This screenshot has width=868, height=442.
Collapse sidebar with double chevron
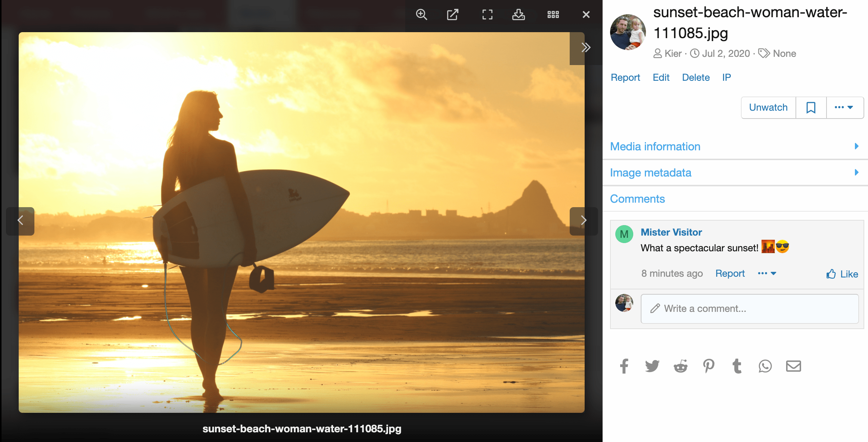coord(585,47)
